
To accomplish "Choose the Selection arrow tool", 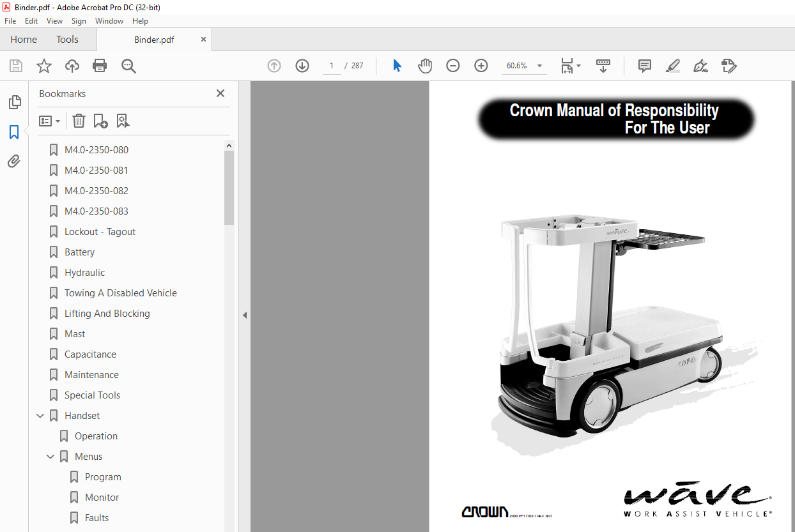I will tap(397, 66).
